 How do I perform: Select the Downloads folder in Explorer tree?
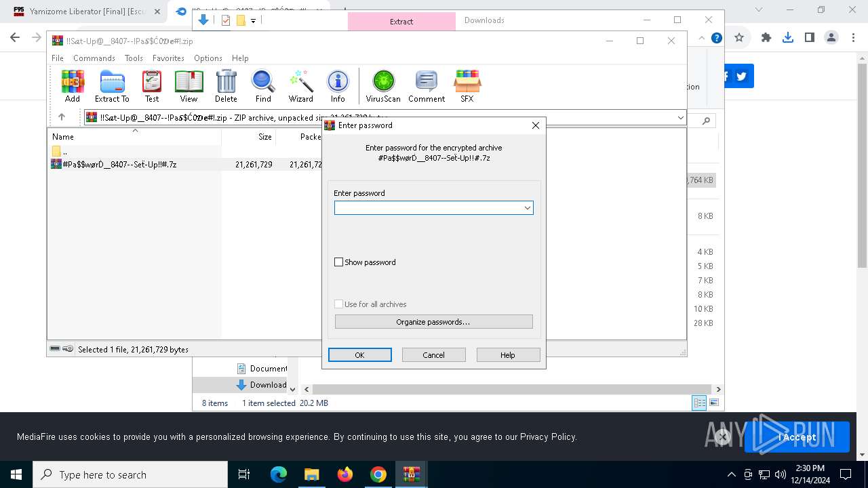(x=262, y=385)
